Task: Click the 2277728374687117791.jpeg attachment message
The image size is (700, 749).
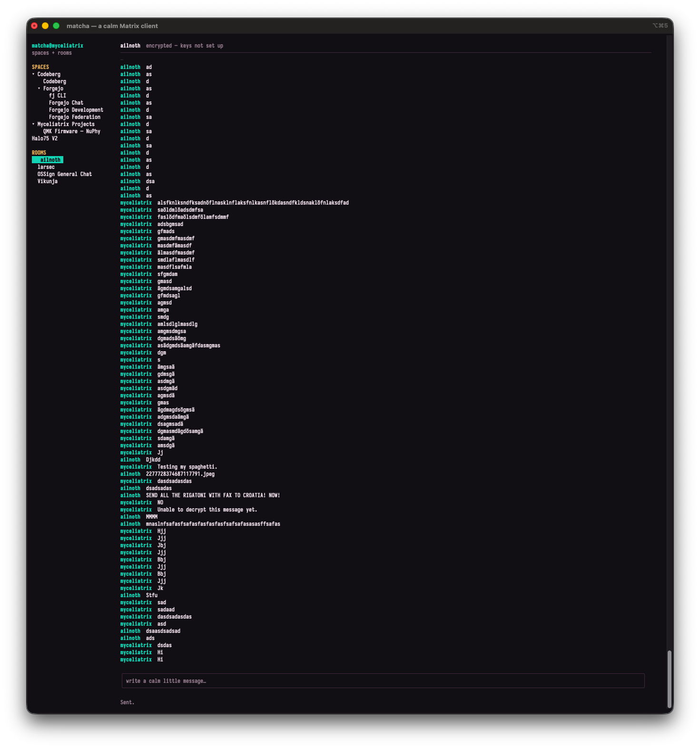Action: [180, 474]
